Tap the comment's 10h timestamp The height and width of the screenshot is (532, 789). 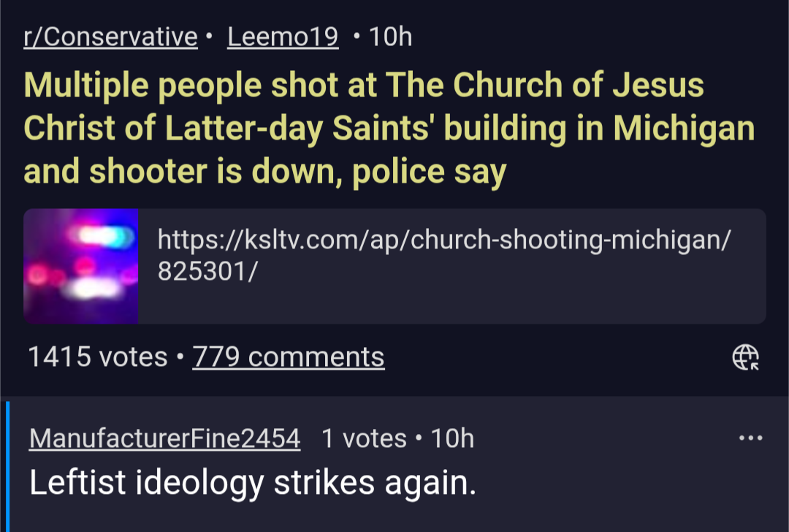pos(452,438)
